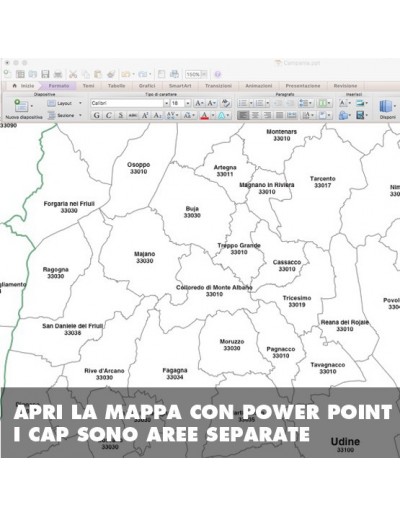Image resolution: width=400 pixels, height=517 pixels.
Task: Select the Cut scissors icon
Action: tap(73, 74)
